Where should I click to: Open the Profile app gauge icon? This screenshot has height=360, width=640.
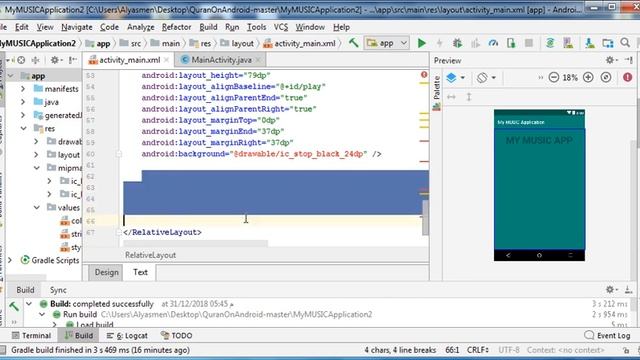(493, 43)
